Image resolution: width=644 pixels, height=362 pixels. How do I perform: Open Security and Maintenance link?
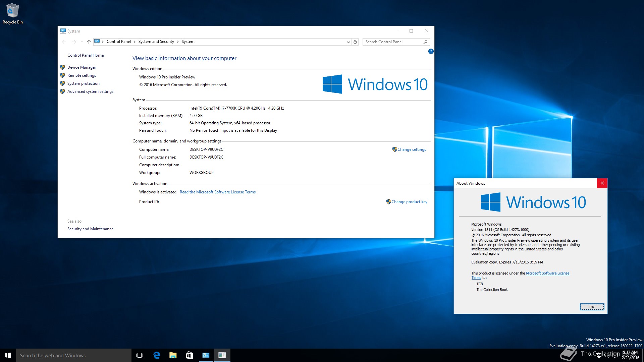90,229
